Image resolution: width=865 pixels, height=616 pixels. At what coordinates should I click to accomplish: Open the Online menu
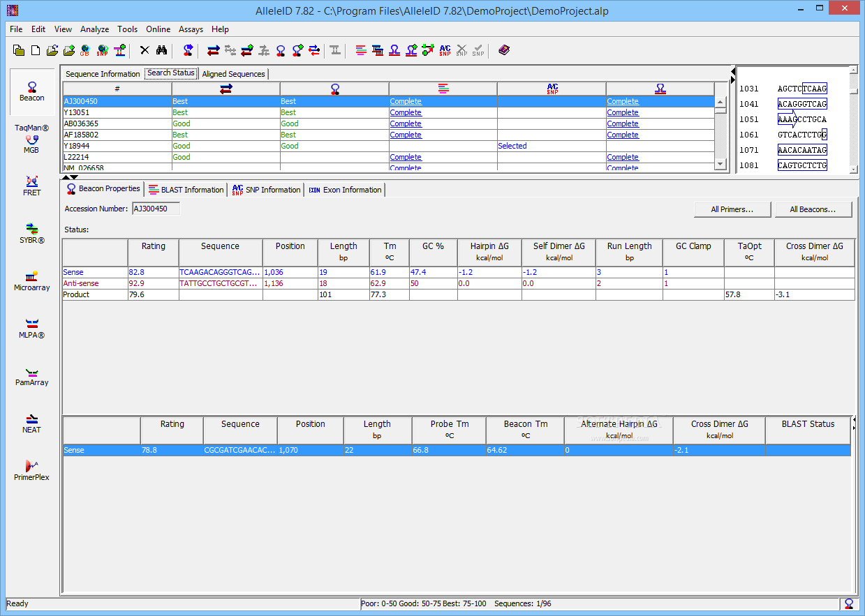tap(158, 29)
